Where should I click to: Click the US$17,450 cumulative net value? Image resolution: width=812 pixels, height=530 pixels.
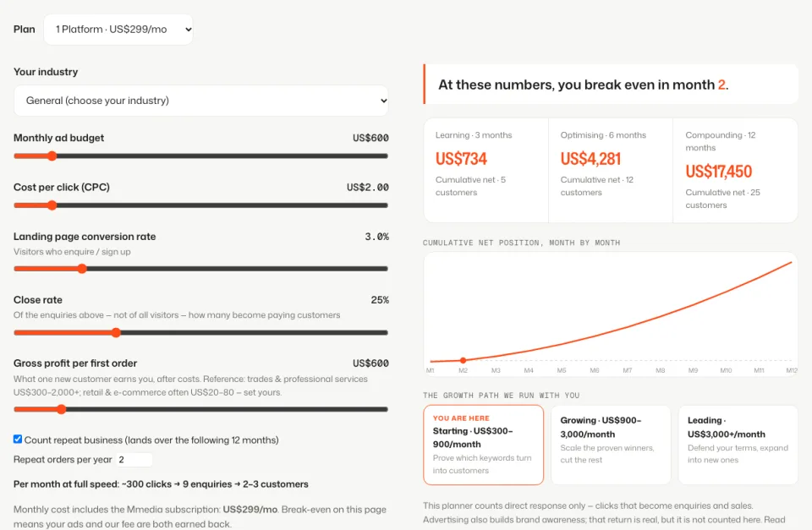719,172
